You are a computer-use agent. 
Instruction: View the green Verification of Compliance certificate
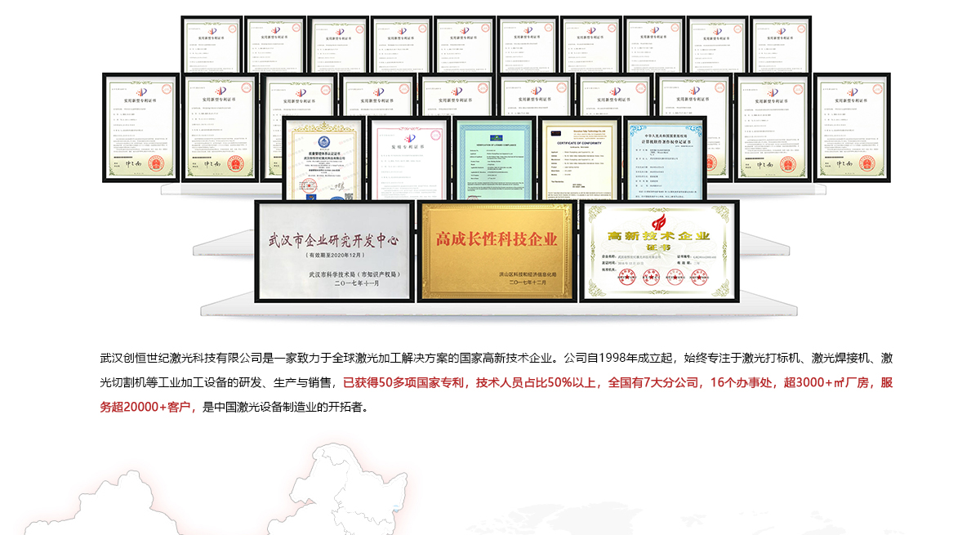pos(495,158)
